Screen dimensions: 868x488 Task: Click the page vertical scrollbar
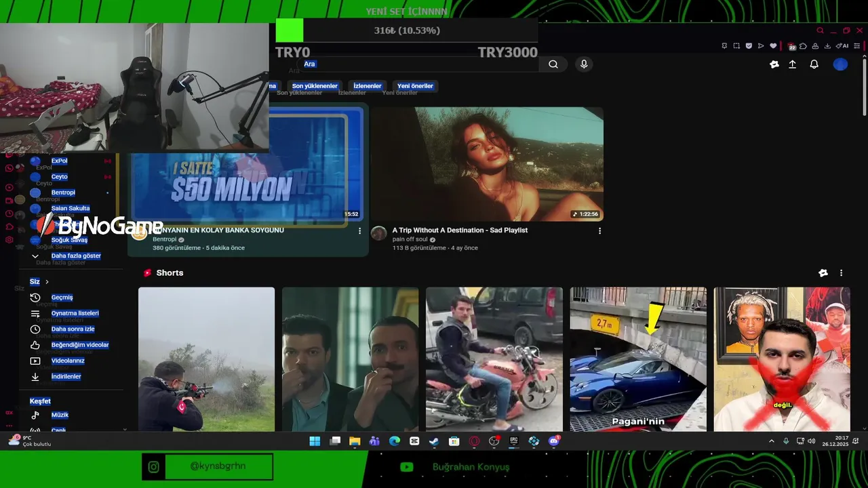[864, 87]
